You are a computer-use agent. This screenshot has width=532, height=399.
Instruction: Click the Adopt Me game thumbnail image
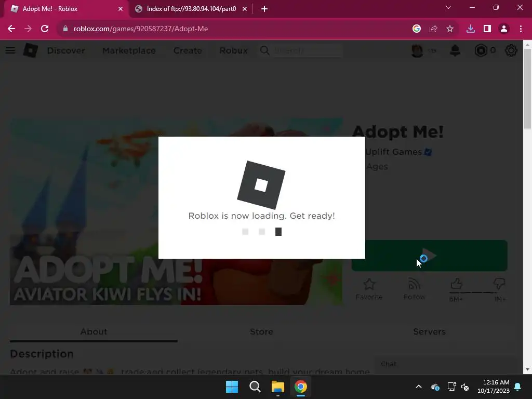click(84, 211)
